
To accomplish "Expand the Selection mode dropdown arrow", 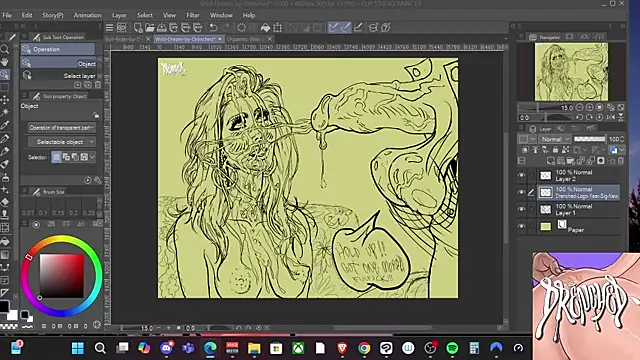I will [93, 157].
